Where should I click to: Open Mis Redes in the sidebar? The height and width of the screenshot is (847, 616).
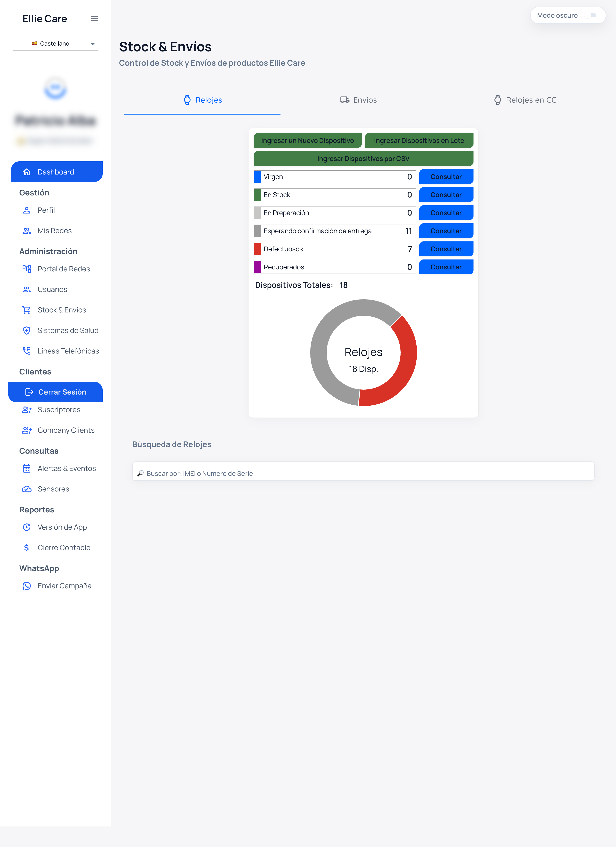(x=57, y=231)
